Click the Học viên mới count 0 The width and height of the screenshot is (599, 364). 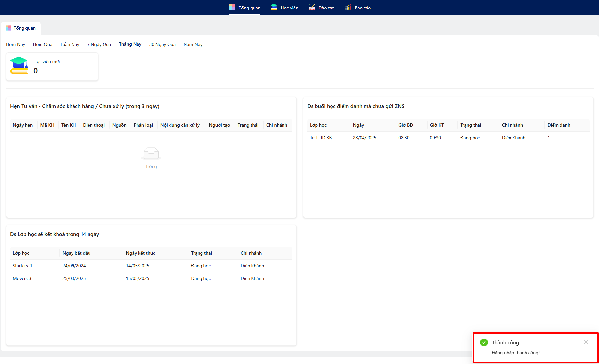click(x=35, y=71)
